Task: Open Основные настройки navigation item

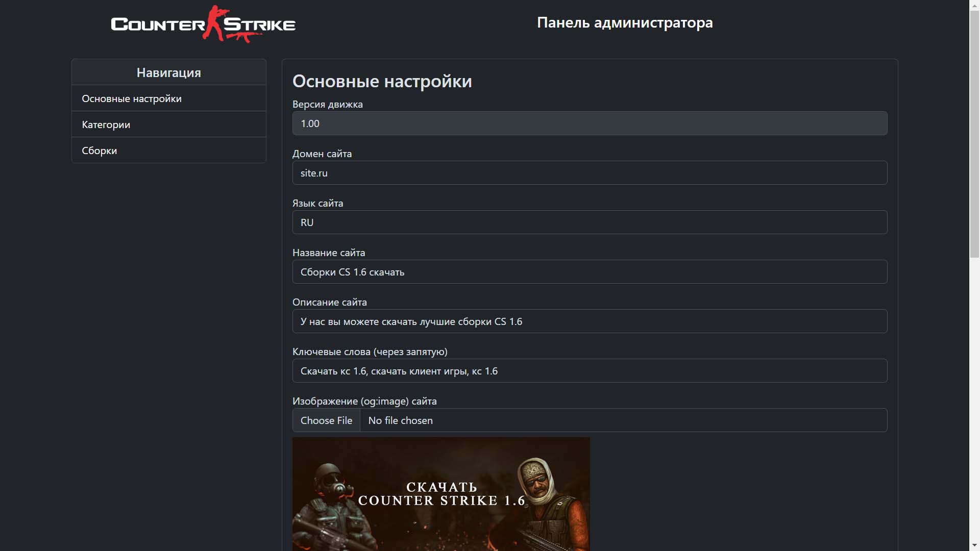Action: tap(131, 97)
